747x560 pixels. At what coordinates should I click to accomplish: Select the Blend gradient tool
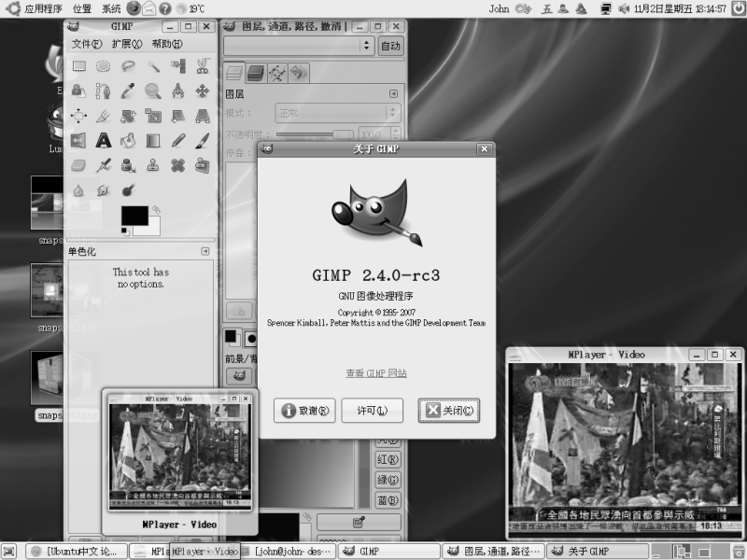coord(153,141)
